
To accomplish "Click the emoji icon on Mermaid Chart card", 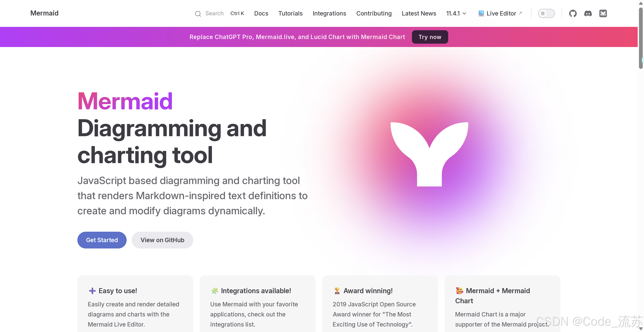I will tap(460, 291).
